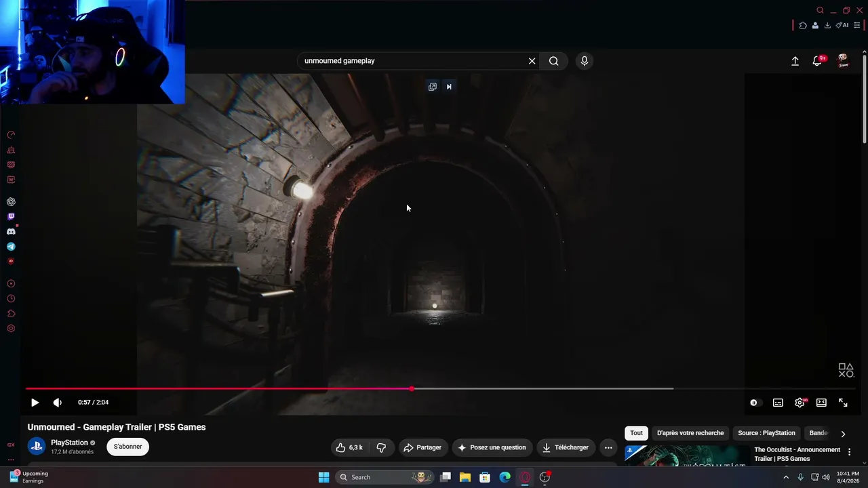Select D'après votre recherche chip
868x488 pixels.
[x=690, y=433]
